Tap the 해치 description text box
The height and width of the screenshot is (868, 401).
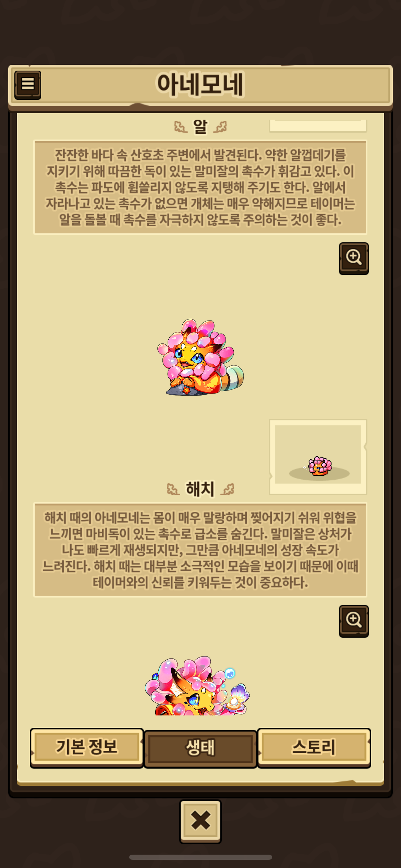pyautogui.click(x=200, y=550)
